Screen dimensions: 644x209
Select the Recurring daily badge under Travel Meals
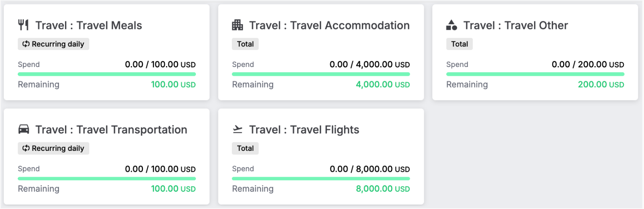[x=53, y=44]
